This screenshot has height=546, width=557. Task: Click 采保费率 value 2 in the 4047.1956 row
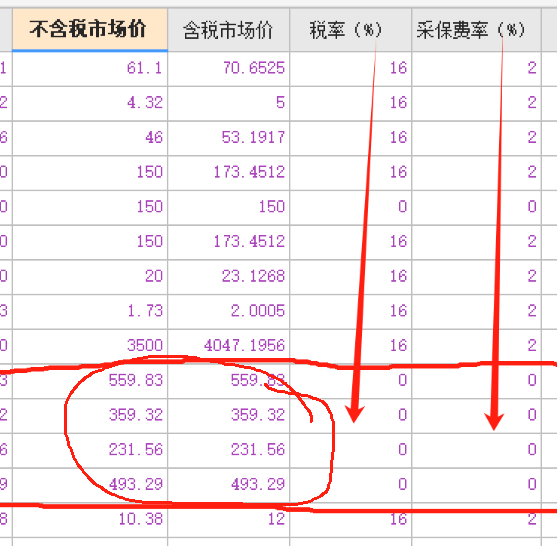[476, 346]
